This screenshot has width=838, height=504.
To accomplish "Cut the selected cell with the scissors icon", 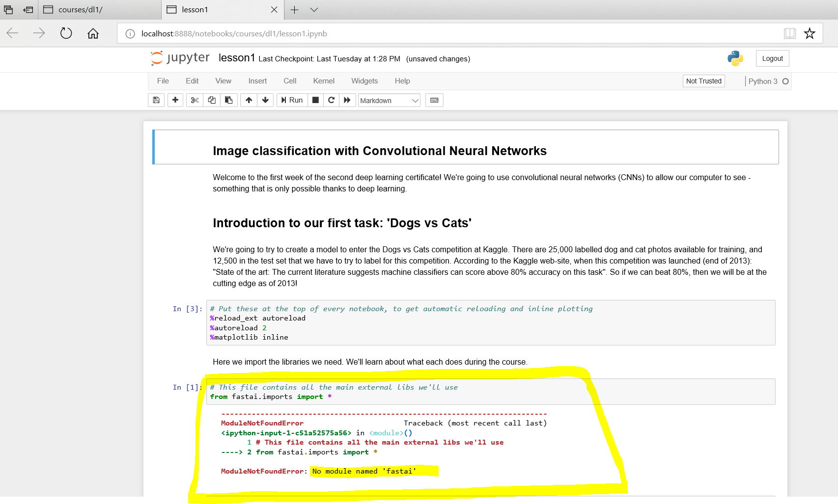I will click(x=194, y=100).
